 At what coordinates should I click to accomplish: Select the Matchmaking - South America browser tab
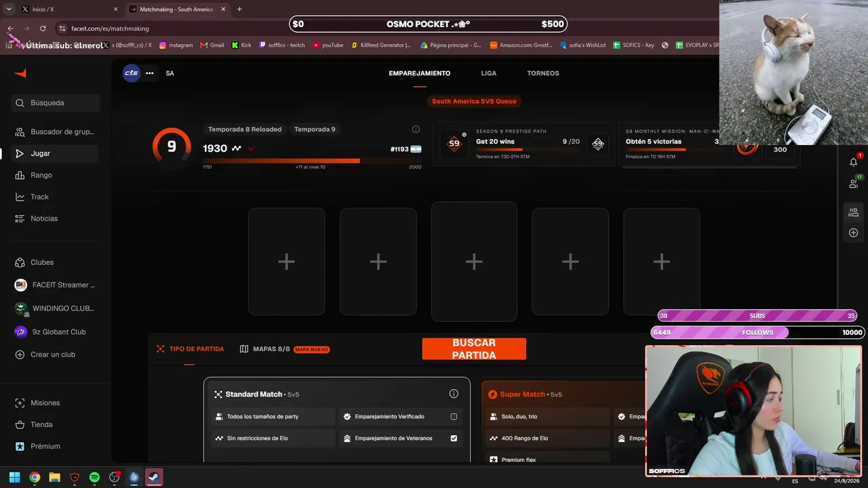click(176, 9)
